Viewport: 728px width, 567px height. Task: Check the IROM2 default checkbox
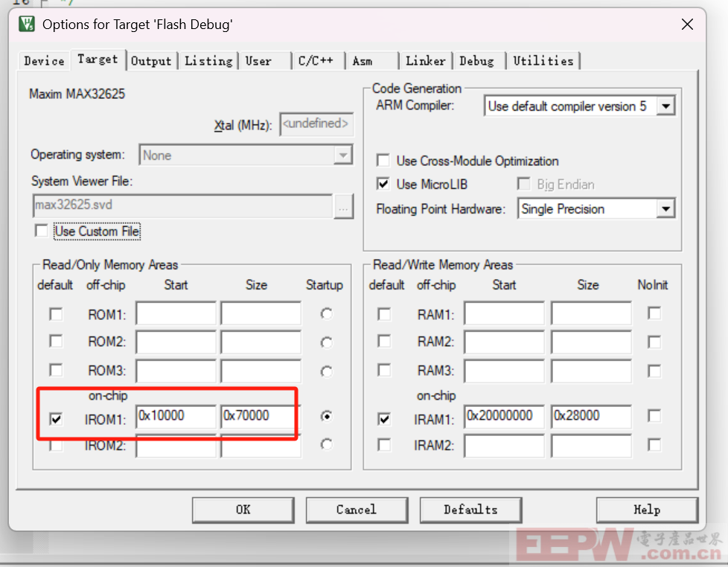point(56,446)
